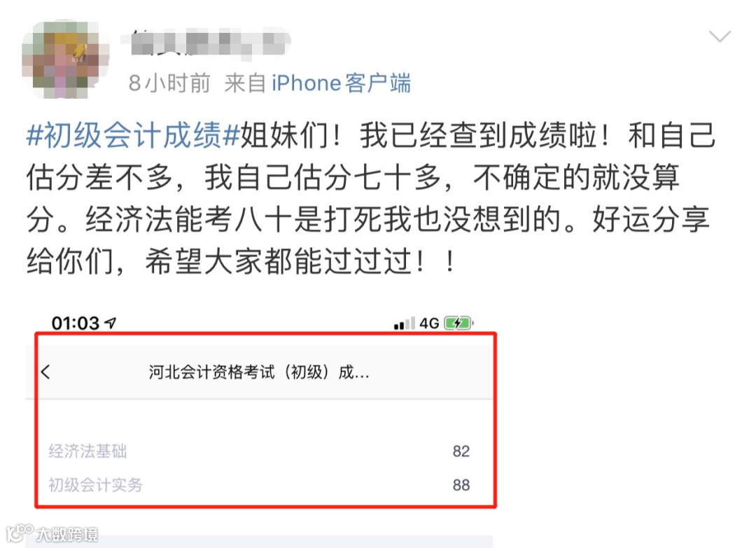Tap the 河北会计资格考试 page title
756x548 pixels.
point(259,372)
